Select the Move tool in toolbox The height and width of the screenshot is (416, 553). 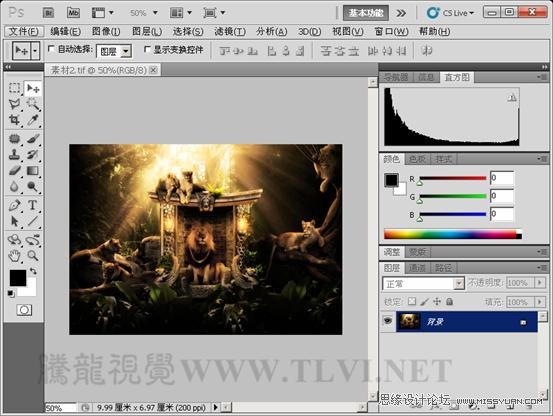(33, 88)
